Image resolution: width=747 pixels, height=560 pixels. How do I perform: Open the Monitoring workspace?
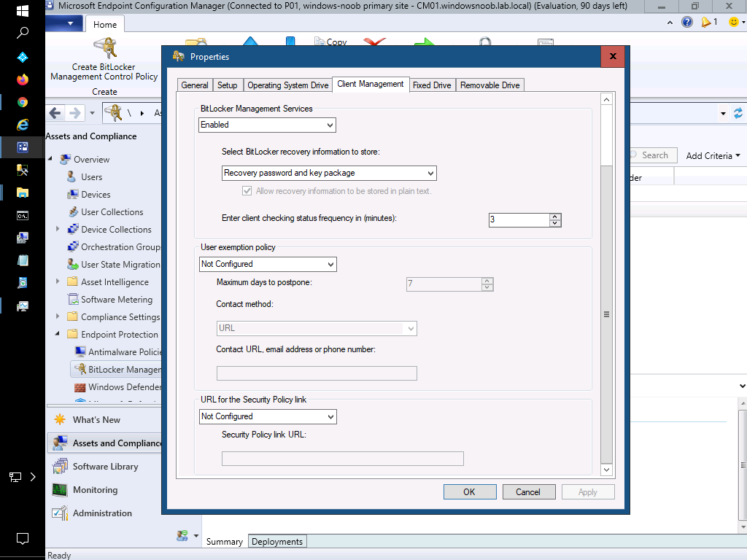coord(95,490)
